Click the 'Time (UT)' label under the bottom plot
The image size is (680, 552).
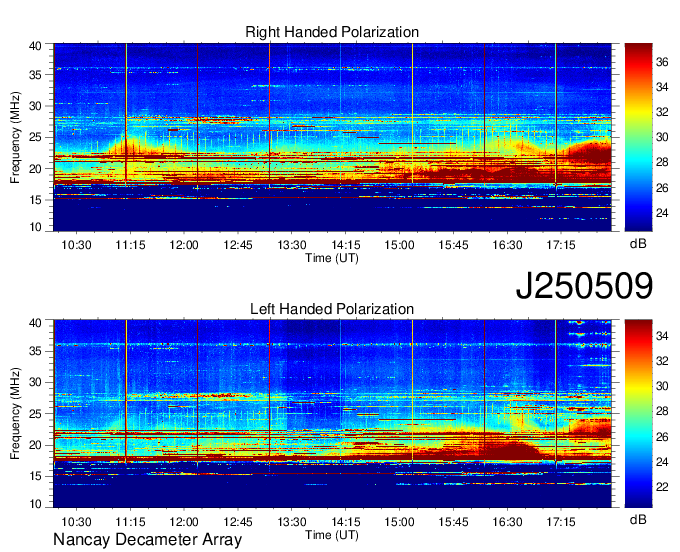(x=332, y=535)
